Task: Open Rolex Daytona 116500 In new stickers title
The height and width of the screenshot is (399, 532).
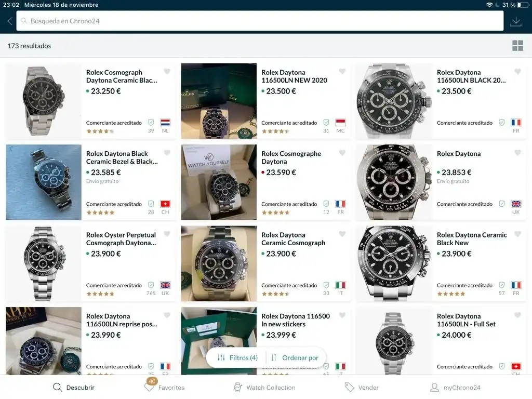Action: point(295,320)
